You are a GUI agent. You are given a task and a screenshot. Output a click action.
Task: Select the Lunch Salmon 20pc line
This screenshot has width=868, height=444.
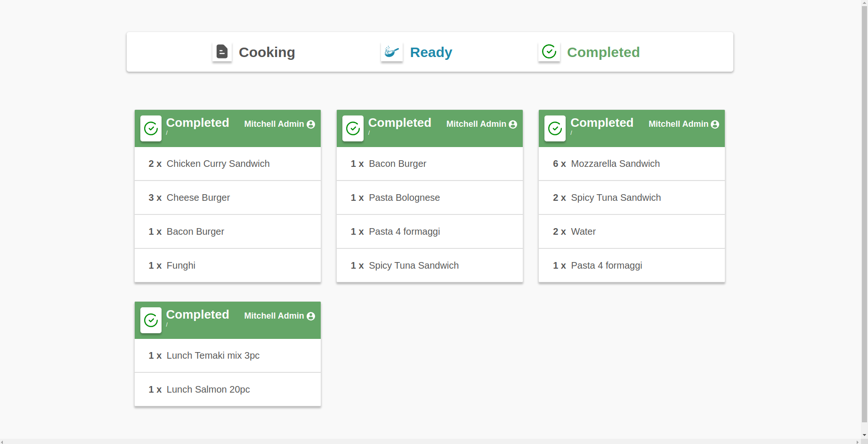click(x=227, y=390)
